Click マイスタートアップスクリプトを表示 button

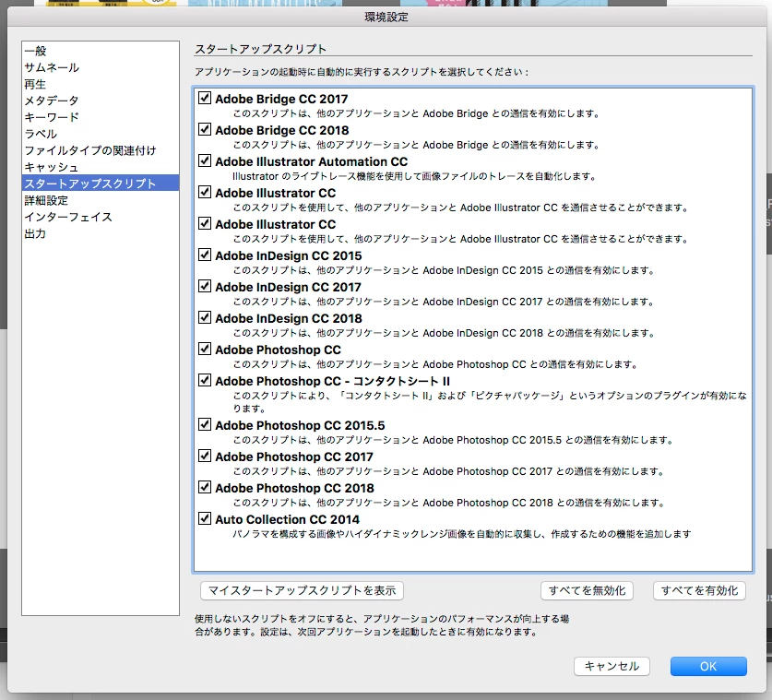point(302,590)
